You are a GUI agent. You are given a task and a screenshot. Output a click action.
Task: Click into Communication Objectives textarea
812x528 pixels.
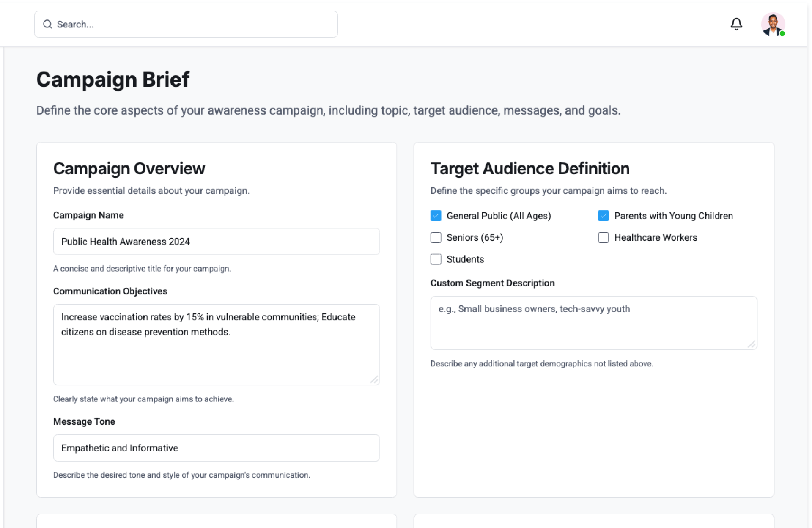click(216, 351)
